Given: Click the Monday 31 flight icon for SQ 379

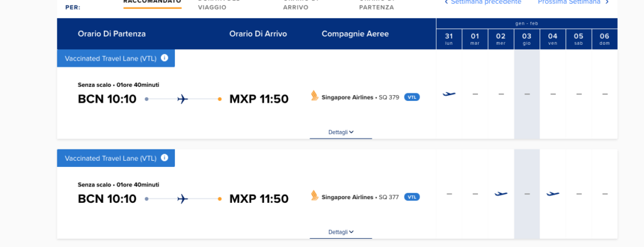Looking at the screenshot, I should pyautogui.click(x=449, y=94).
